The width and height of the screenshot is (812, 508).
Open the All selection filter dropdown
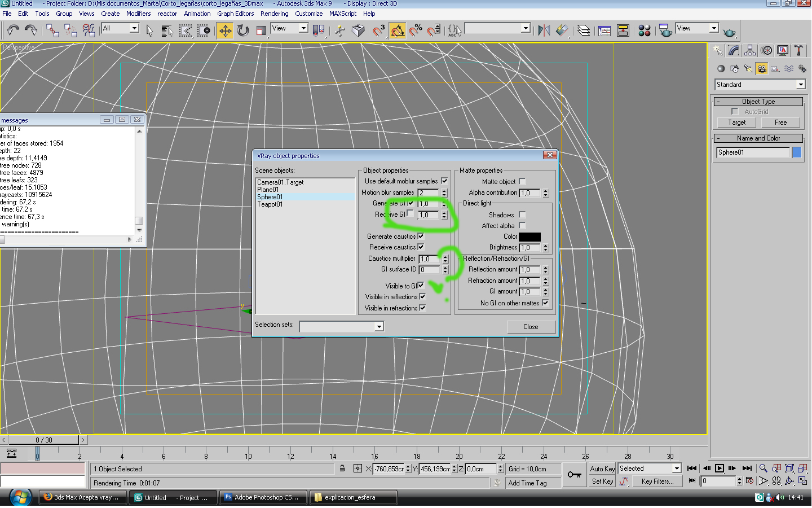(x=134, y=28)
